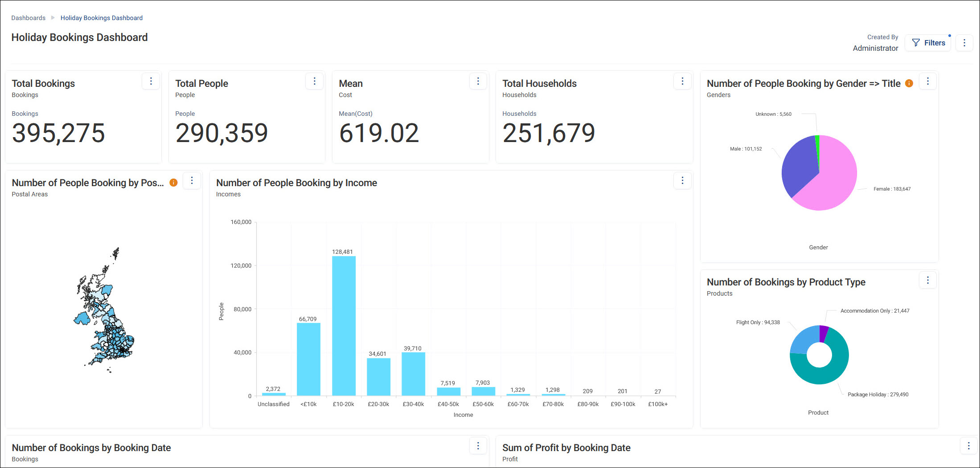Screen dimensions: 980x468
Task: Click the <£10k income bar
Action: point(309,359)
